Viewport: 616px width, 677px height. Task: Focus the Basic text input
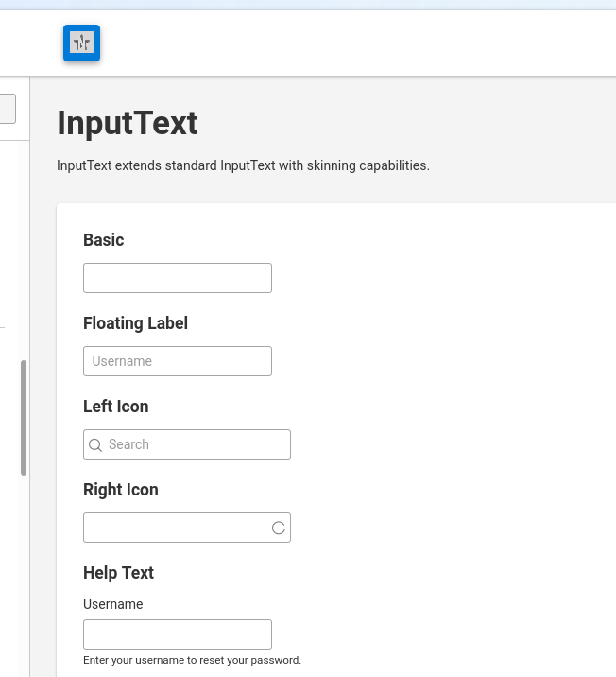coord(178,278)
